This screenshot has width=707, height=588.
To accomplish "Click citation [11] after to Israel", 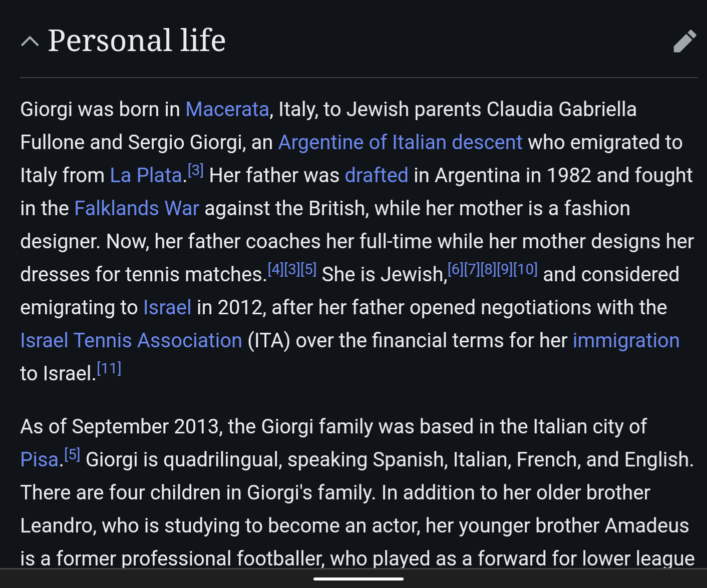I will point(109,368).
